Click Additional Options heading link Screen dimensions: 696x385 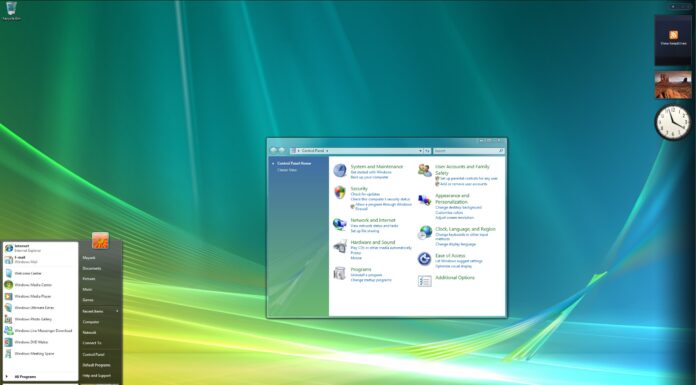tap(455, 278)
